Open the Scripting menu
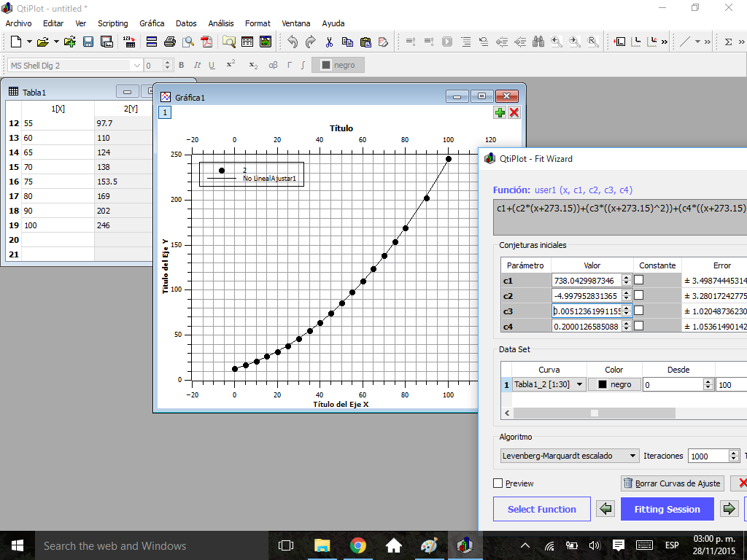 [x=113, y=23]
